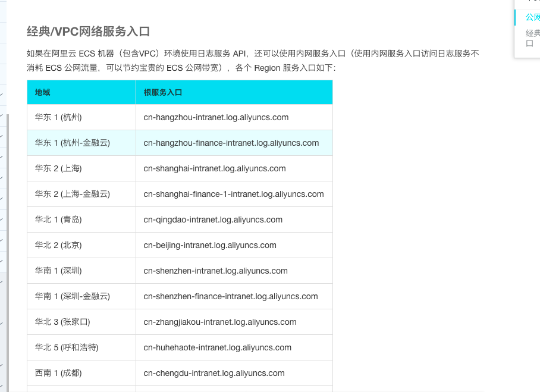Select cn-shenzhen-intranet.log.aliyuncs.com endpoint
Screen dimensions: 540x392
pyautogui.click(x=216, y=271)
